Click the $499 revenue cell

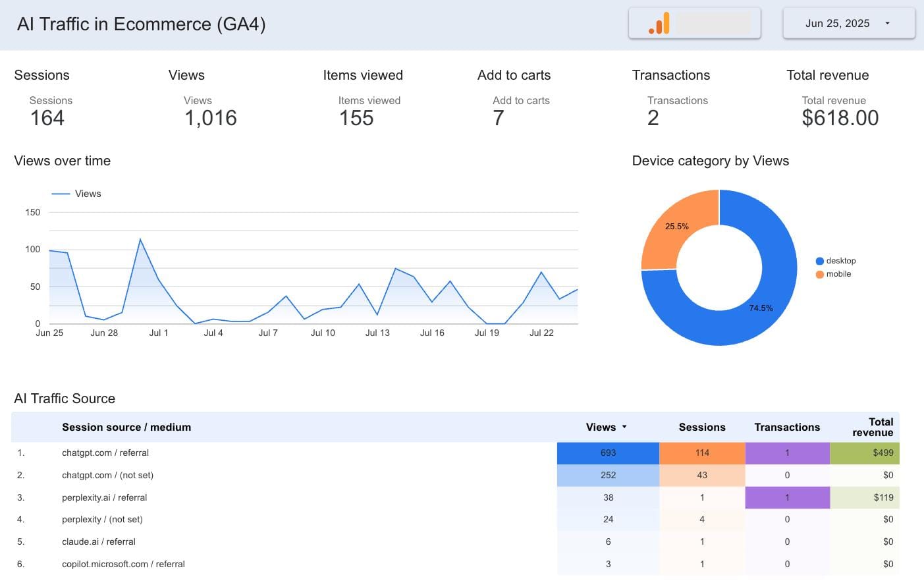click(865, 453)
